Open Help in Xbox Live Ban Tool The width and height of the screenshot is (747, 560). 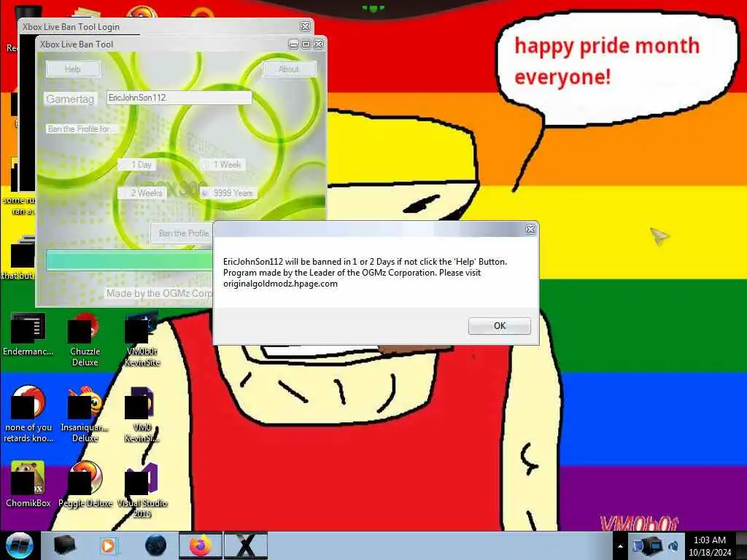[73, 69]
